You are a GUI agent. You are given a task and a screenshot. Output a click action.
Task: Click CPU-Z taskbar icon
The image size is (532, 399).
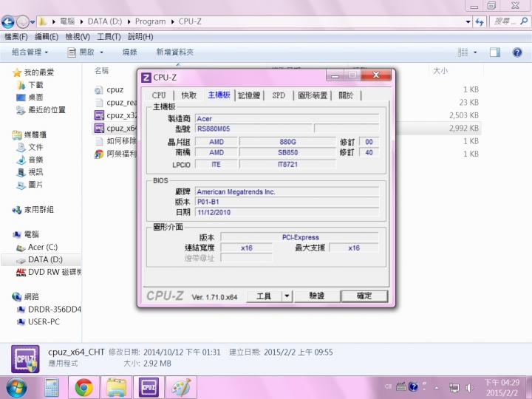pyautogui.click(x=149, y=387)
